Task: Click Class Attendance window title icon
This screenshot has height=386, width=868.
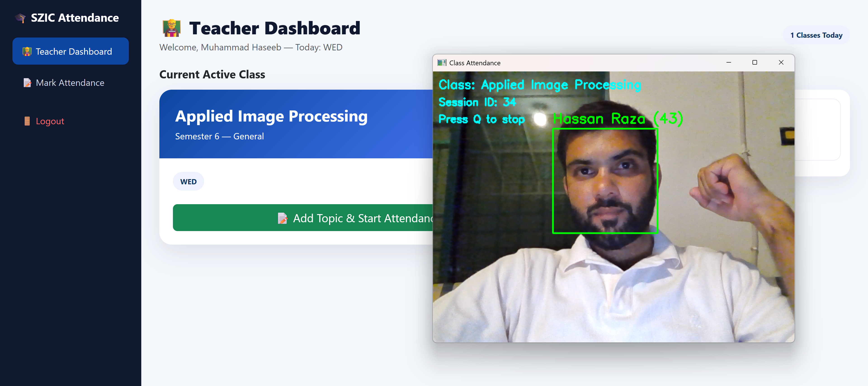Action: click(441, 63)
